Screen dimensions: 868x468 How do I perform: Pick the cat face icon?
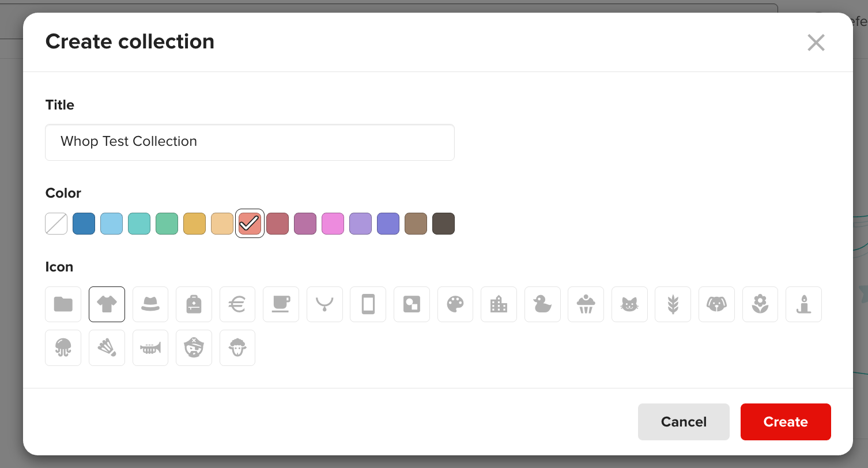[629, 304]
